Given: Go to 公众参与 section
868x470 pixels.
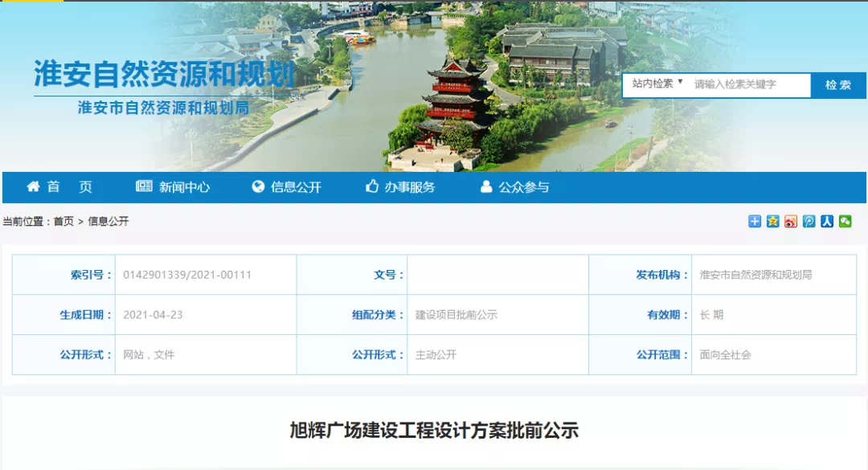Looking at the screenshot, I should (523, 187).
